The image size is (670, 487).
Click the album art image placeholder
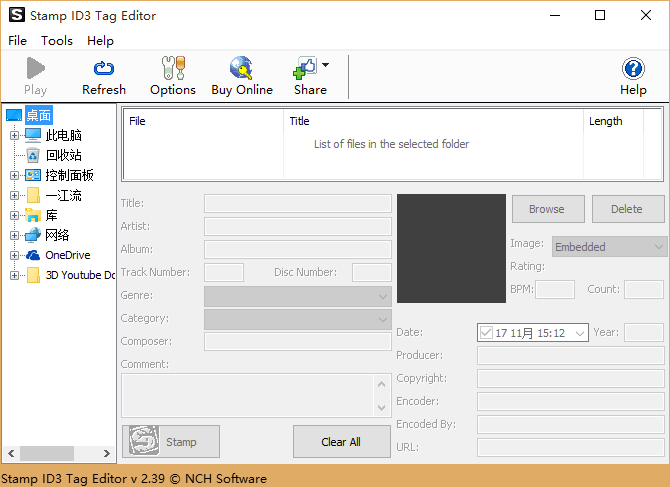click(x=451, y=249)
